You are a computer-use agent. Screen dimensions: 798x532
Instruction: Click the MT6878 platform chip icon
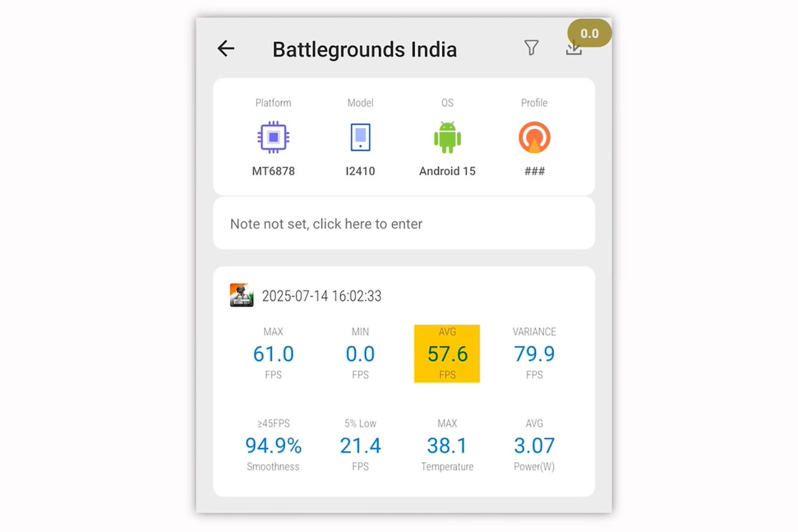(x=273, y=137)
